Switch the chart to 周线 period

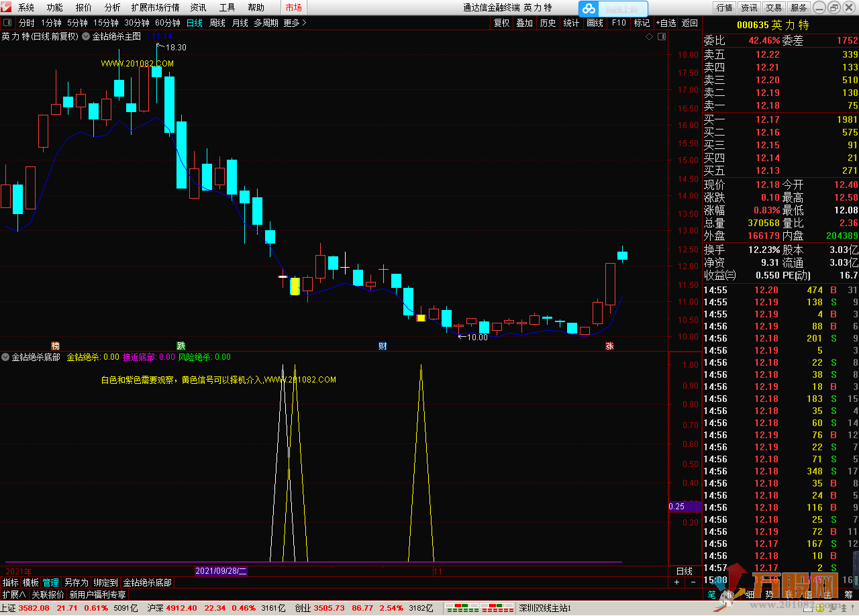click(x=217, y=23)
